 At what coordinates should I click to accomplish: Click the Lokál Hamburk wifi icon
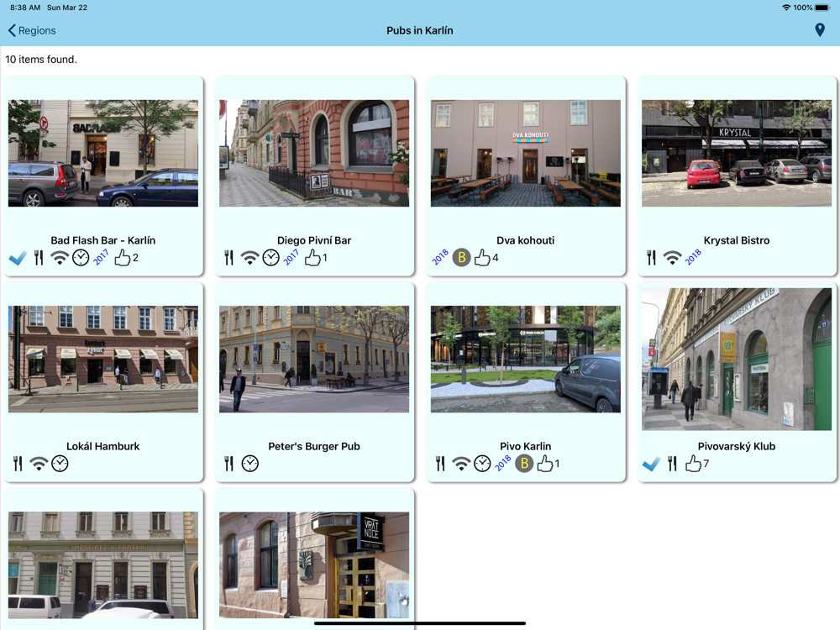pos(39,464)
